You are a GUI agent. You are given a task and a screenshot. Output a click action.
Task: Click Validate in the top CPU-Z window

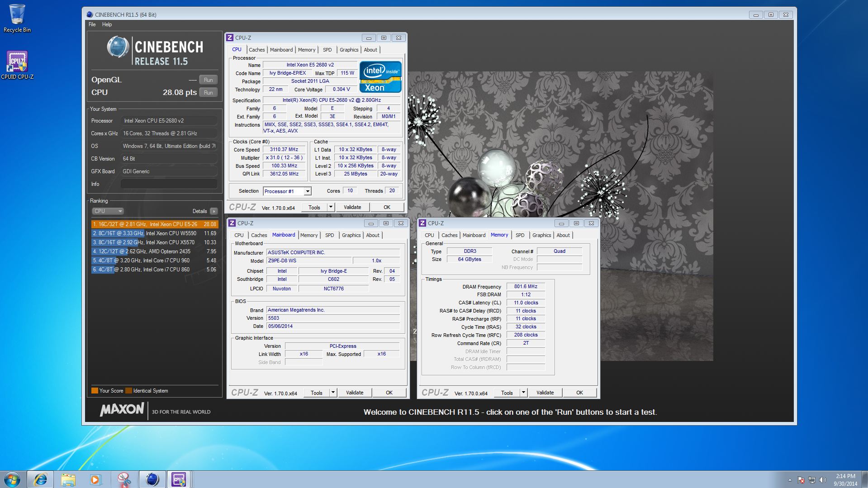pos(352,207)
